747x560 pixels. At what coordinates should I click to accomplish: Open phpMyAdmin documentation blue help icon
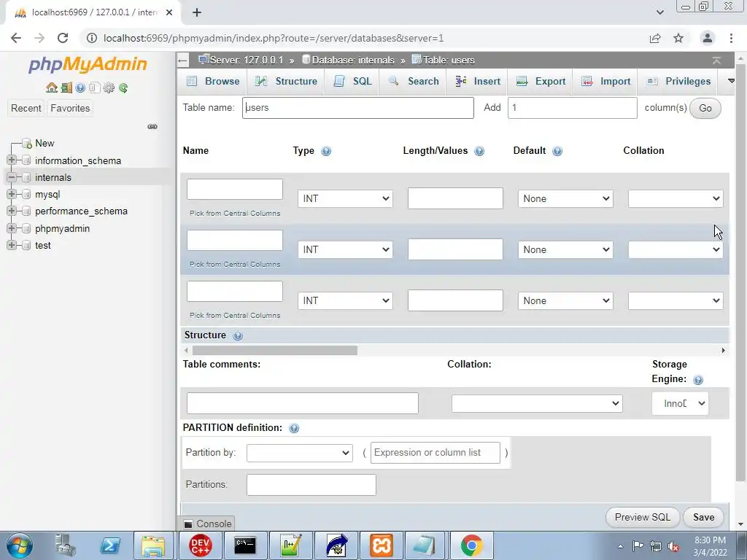click(80, 87)
